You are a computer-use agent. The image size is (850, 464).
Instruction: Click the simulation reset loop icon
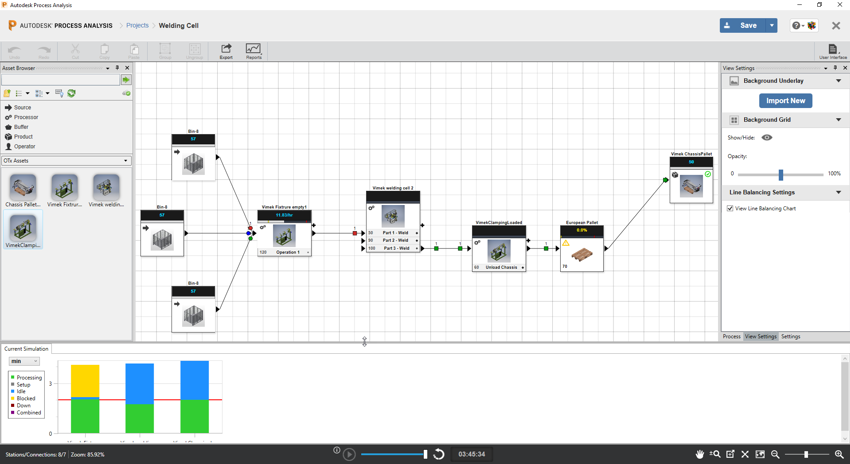(x=439, y=454)
